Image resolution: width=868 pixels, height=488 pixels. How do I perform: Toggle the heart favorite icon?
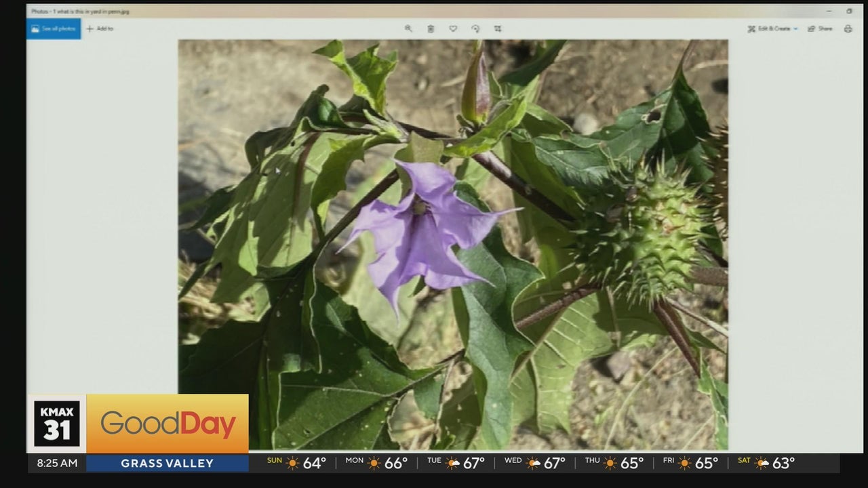[453, 28]
